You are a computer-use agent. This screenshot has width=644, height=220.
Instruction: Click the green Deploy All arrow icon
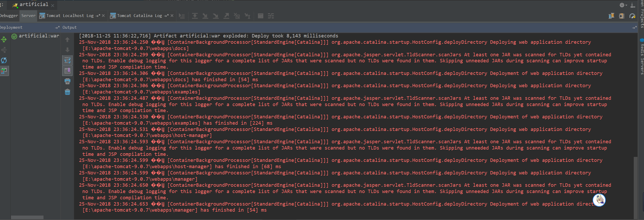[4, 40]
